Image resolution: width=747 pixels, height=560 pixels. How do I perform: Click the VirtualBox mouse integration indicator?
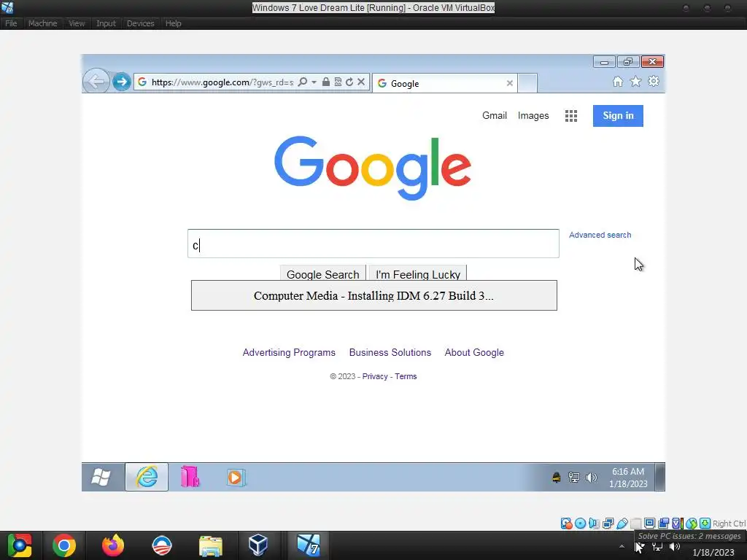[x=692, y=524]
